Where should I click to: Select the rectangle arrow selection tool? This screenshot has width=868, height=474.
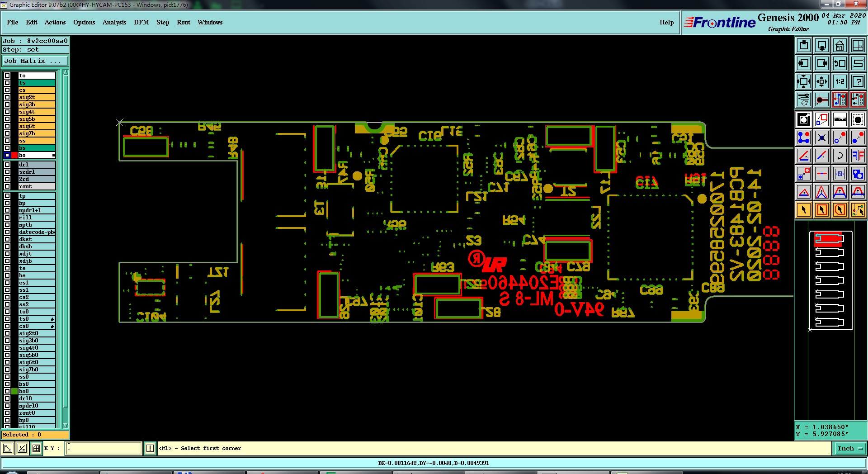tap(822, 210)
